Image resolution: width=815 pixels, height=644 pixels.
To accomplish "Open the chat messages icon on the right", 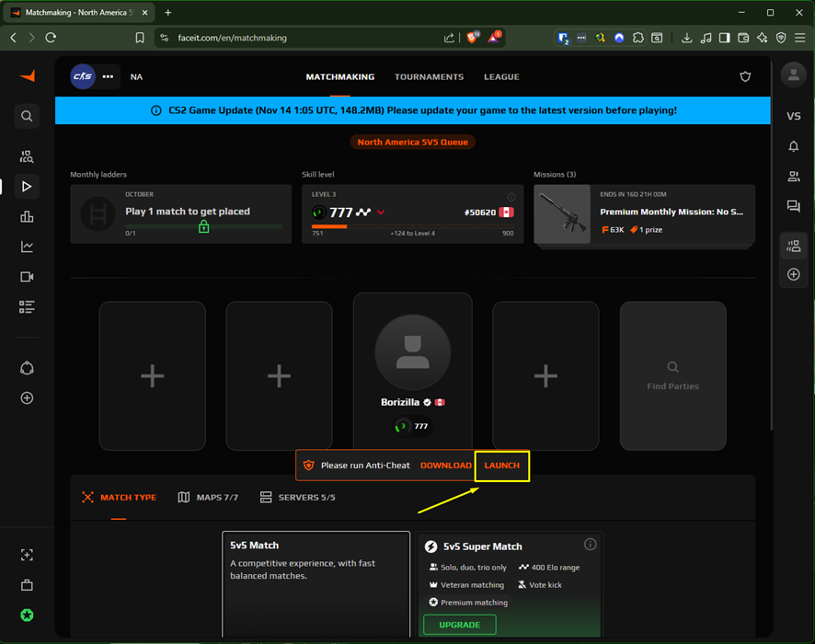I will (793, 206).
